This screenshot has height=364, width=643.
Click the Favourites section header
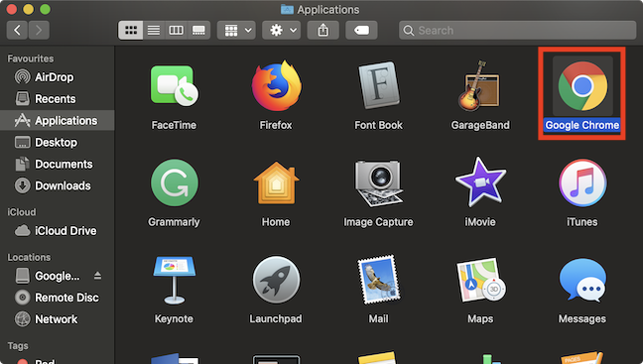(x=31, y=59)
